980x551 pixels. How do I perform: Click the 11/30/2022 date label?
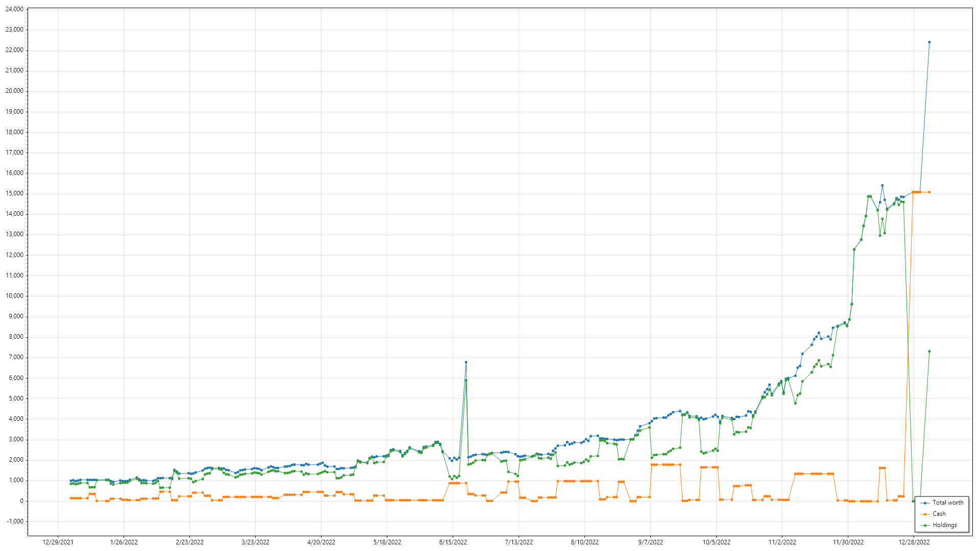click(848, 542)
